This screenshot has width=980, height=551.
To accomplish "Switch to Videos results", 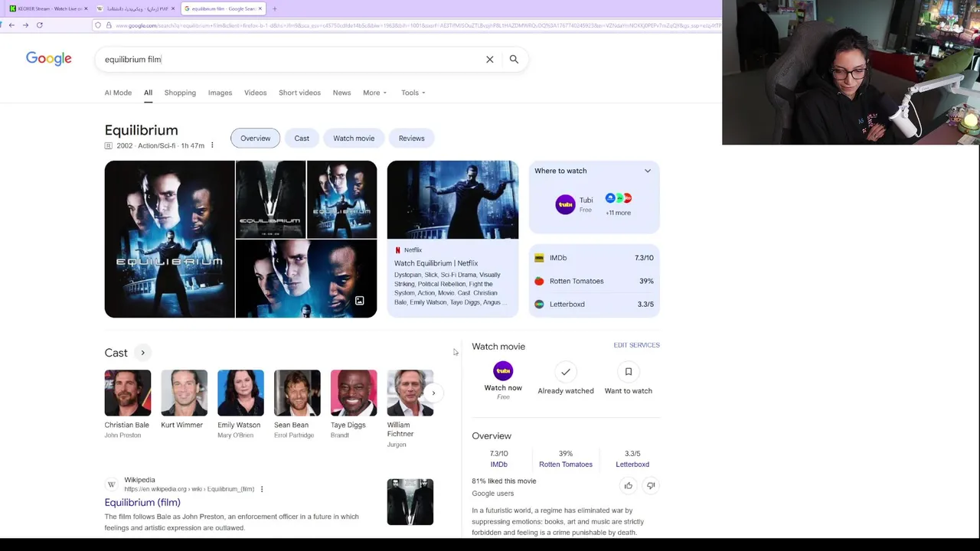I will coord(255,93).
